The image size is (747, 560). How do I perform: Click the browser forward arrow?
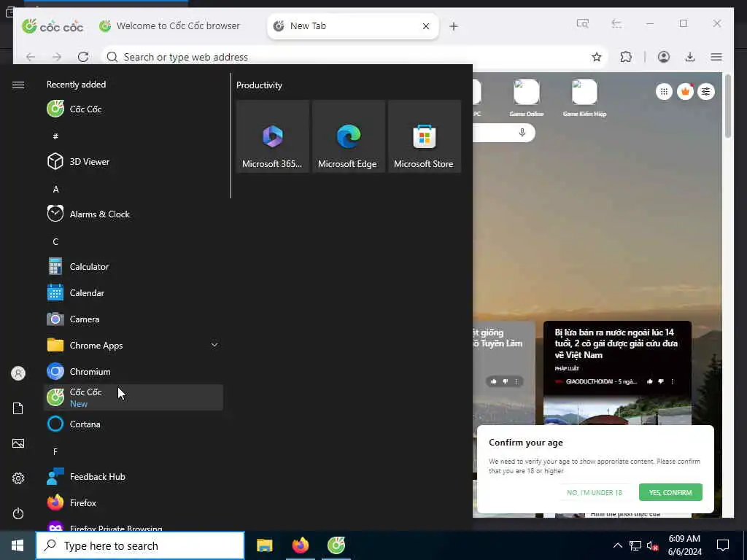[57, 57]
